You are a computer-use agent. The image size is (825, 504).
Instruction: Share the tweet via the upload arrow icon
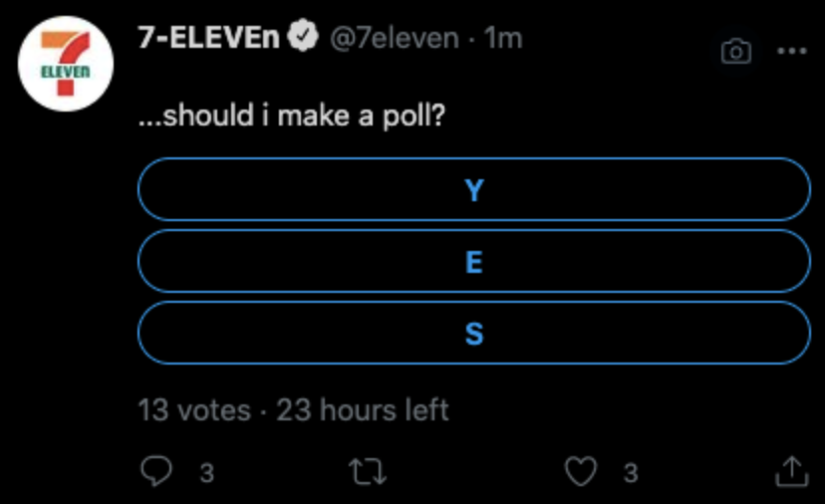tap(791, 470)
